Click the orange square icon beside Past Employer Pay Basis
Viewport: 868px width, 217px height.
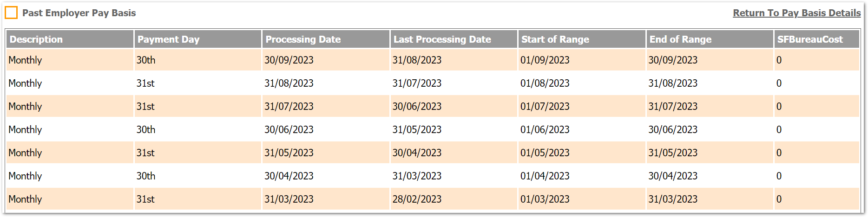pyautogui.click(x=11, y=13)
